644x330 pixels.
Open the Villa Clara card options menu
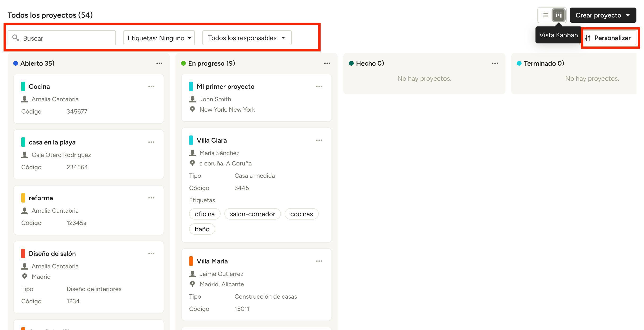[x=319, y=140]
